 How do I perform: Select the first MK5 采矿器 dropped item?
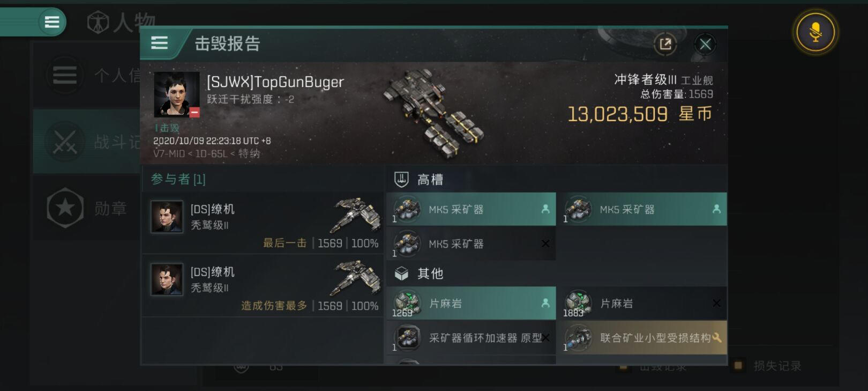point(471,209)
